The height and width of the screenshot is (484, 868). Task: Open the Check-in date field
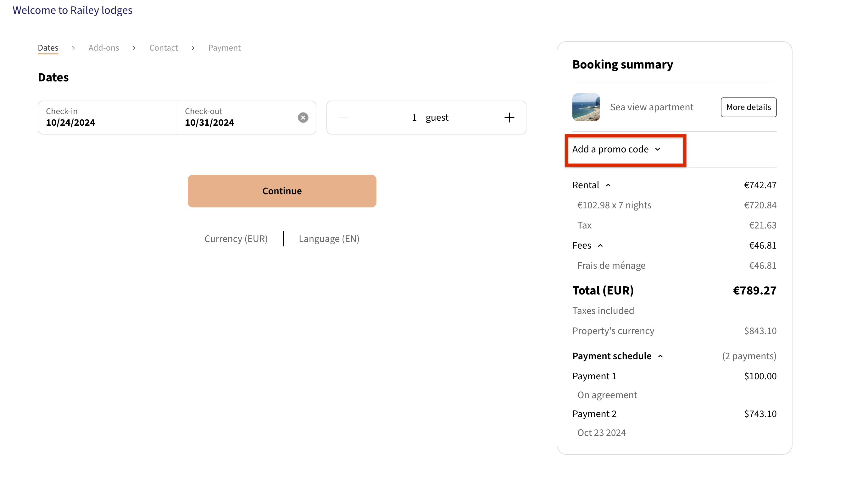pyautogui.click(x=107, y=118)
